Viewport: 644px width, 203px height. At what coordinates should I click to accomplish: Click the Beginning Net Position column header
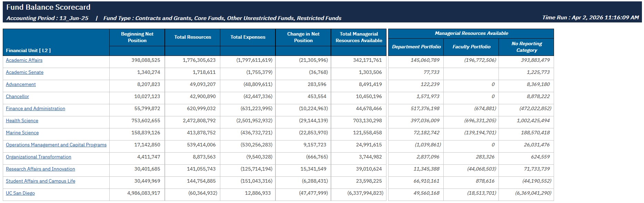pos(137,37)
